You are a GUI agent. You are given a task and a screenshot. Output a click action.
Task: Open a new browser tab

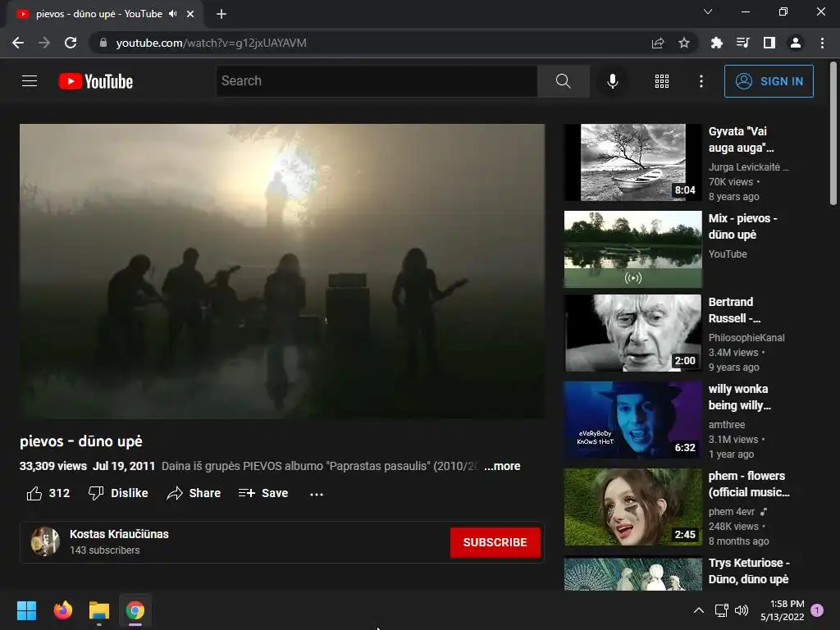[x=221, y=14]
